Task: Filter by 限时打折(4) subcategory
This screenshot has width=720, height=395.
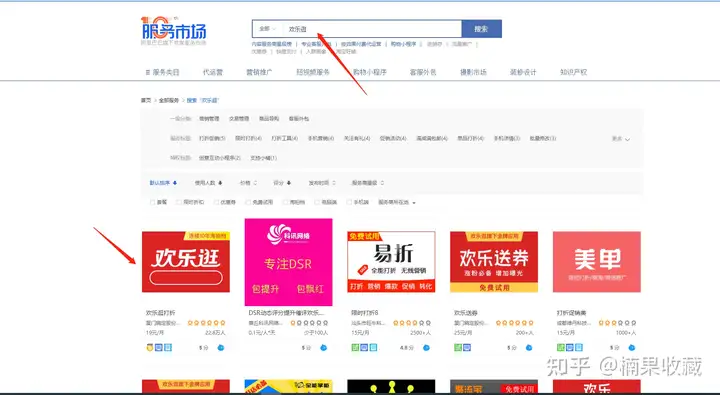Action: click(248, 138)
